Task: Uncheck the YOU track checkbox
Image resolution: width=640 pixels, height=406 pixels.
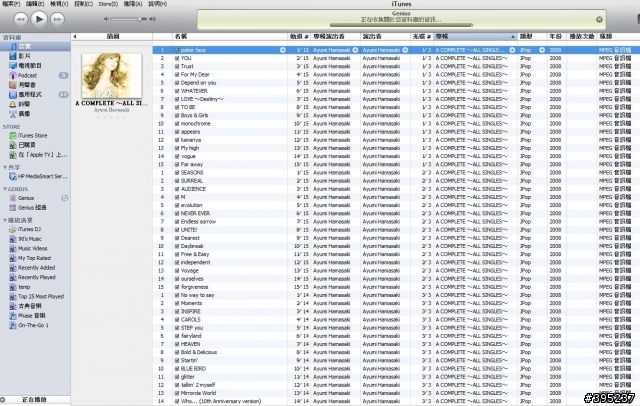Action: 177,58
